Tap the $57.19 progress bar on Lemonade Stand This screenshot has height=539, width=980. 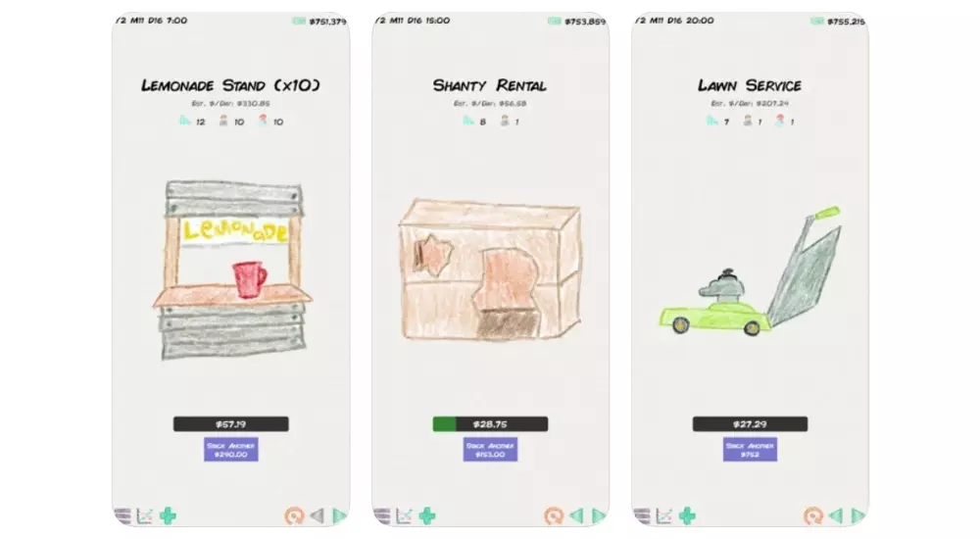[230, 424]
